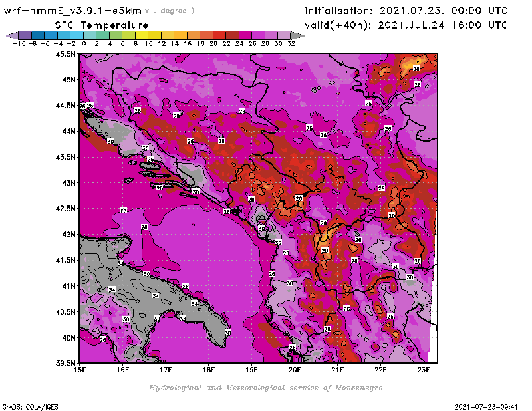Click the '17E' longitude axis label
This screenshot has height=411, width=532.
[166, 370]
